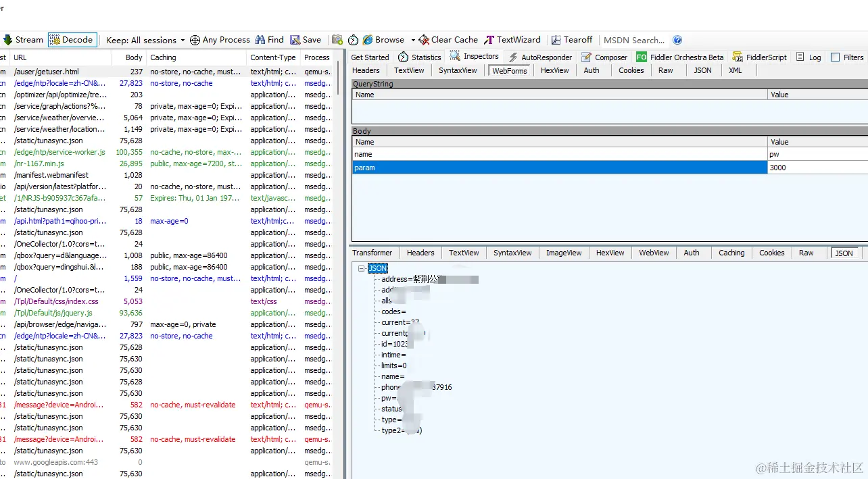Select the Inspectors tab

pos(475,57)
